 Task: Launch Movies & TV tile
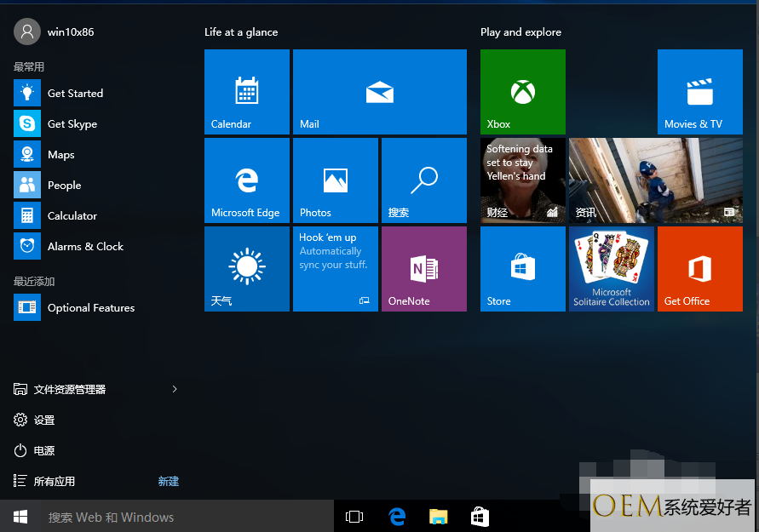coord(699,91)
